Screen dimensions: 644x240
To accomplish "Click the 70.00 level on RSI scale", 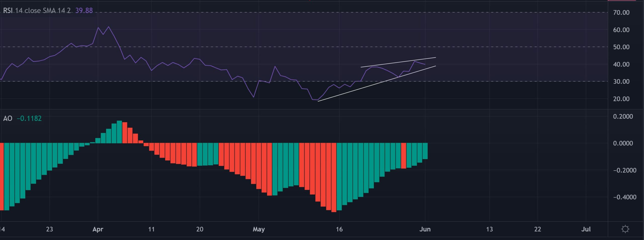I will click(621, 13).
